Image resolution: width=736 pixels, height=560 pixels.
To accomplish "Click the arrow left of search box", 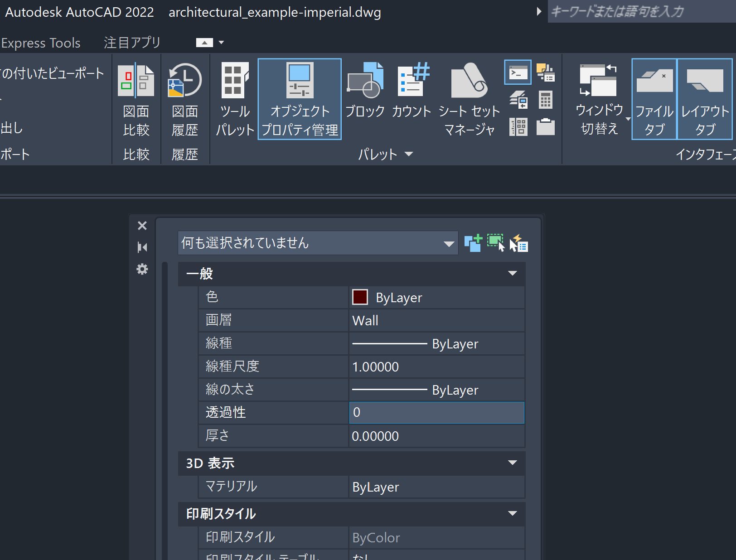I will click(x=539, y=11).
